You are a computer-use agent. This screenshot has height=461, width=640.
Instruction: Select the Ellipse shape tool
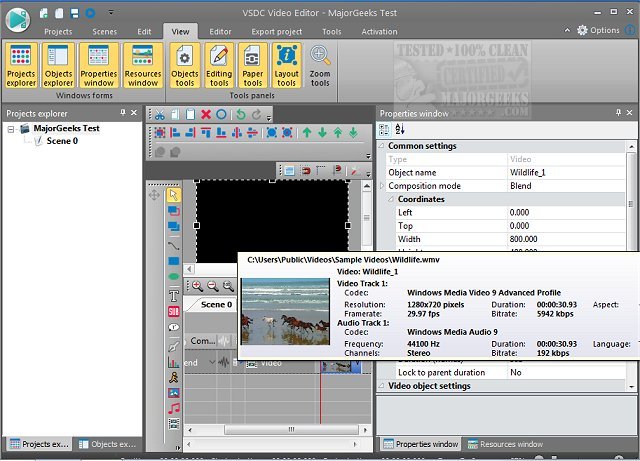[x=174, y=278]
